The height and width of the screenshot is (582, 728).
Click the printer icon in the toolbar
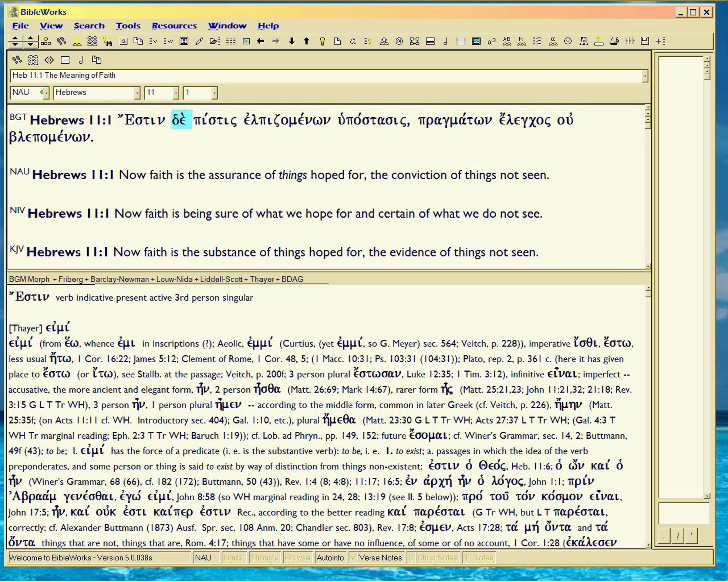[614, 41]
